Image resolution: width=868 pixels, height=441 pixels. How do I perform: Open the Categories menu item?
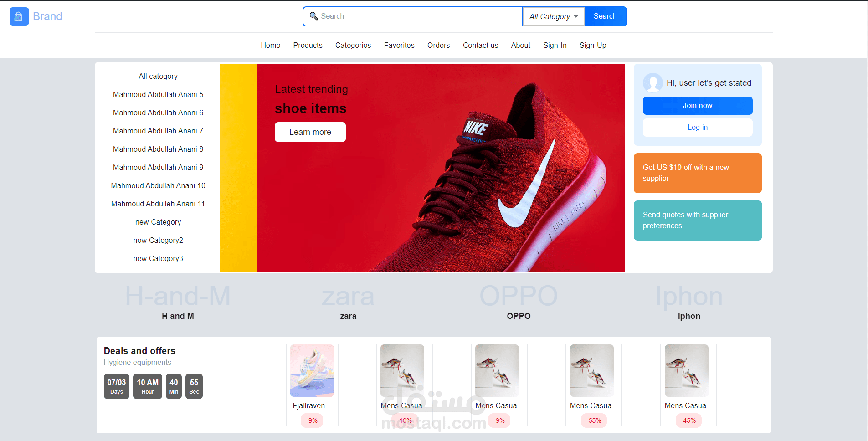pyautogui.click(x=353, y=46)
